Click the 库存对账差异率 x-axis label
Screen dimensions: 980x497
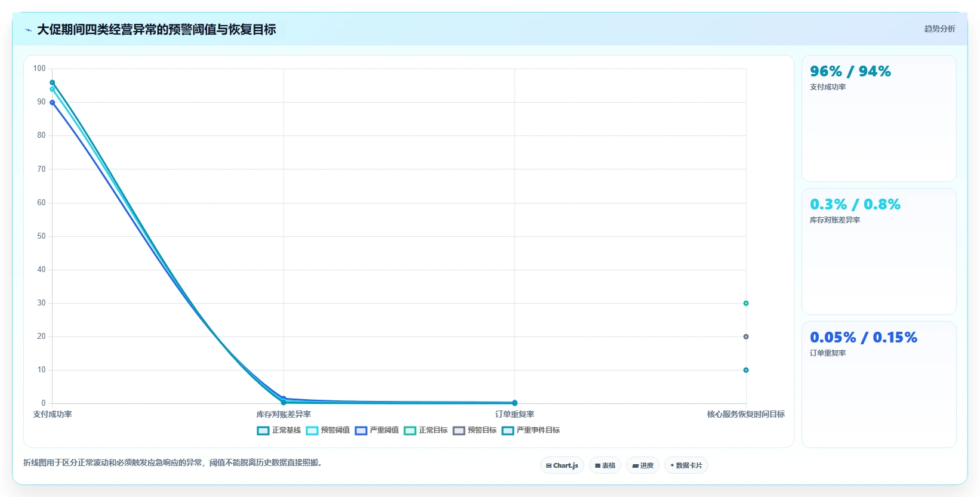[283, 414]
